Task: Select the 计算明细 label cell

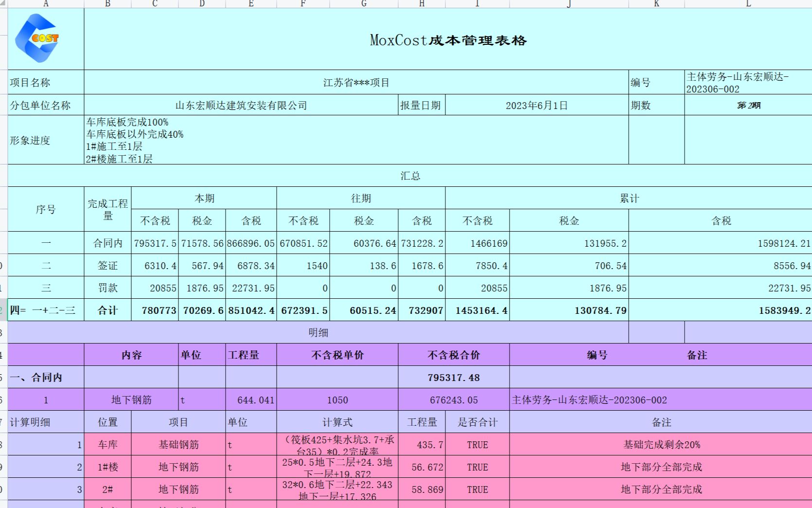Action: [46, 422]
